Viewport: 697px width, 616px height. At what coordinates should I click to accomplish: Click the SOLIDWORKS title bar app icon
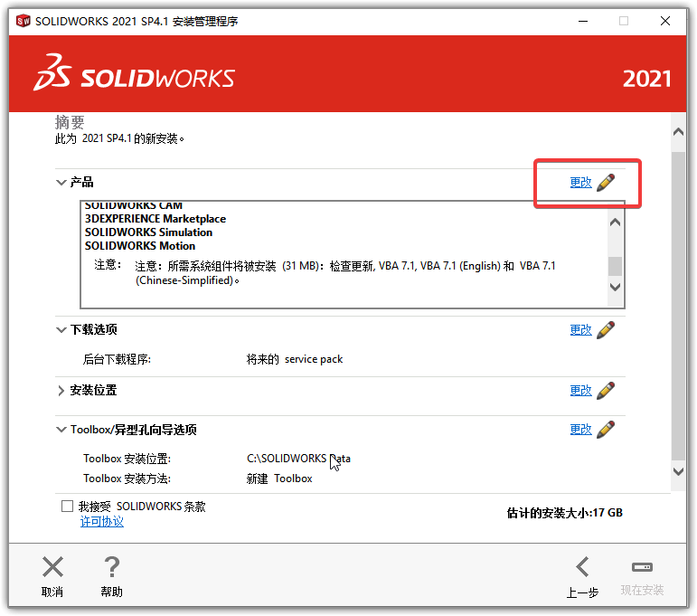click(x=24, y=21)
